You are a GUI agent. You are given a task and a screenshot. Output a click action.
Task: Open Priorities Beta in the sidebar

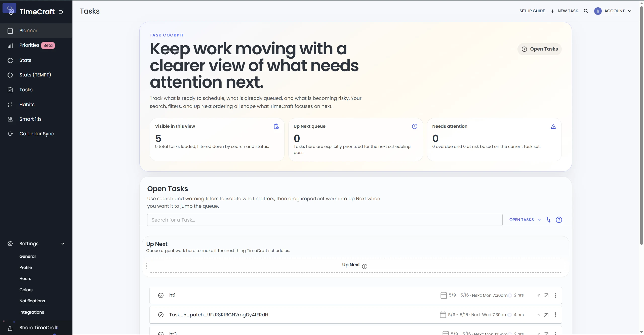click(x=36, y=45)
